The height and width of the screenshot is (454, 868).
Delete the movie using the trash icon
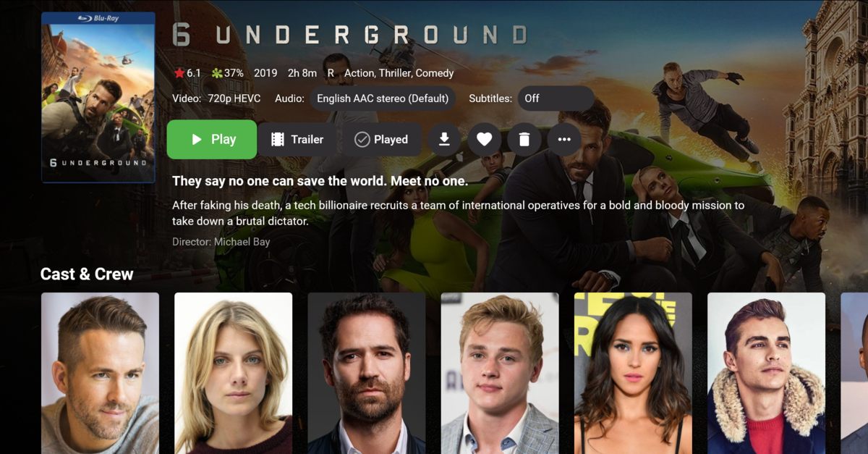pos(524,140)
